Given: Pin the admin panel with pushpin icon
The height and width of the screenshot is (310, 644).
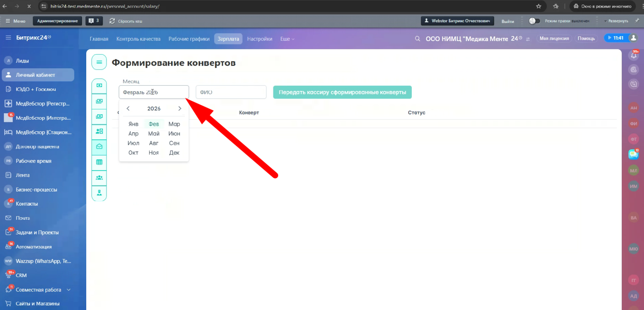Looking at the screenshot, I should (x=637, y=21).
